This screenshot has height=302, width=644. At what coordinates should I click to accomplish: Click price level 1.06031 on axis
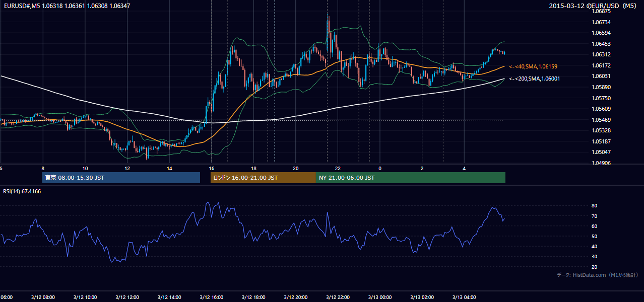pos(601,76)
